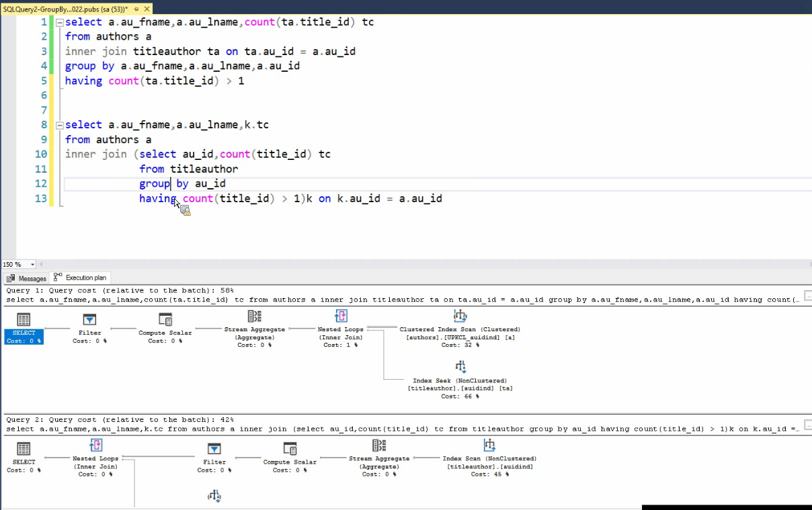Viewport: 812px width, 510px height.
Task: Click the group by line 4 text
Action: click(x=182, y=66)
